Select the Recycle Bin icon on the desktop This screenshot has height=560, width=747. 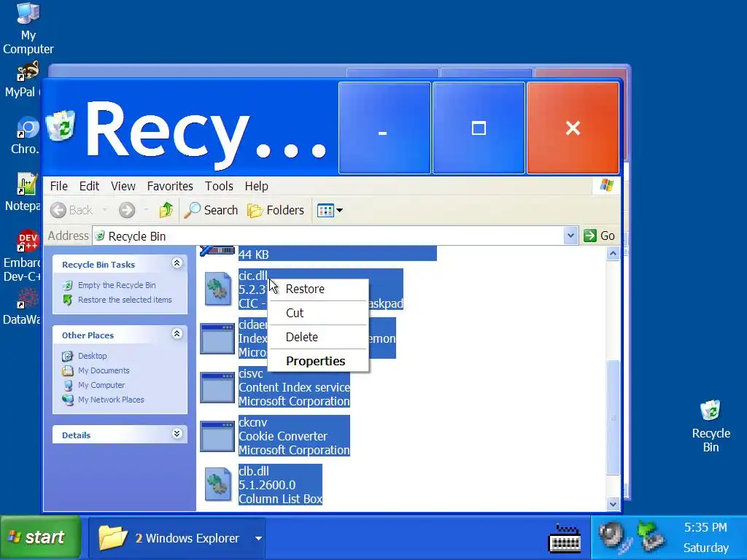[711, 426]
